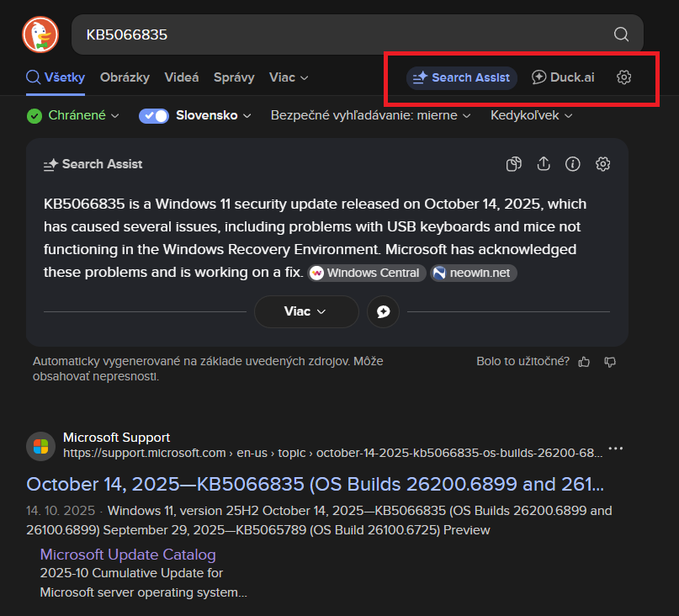Click thumbs down feedback icon

610,362
